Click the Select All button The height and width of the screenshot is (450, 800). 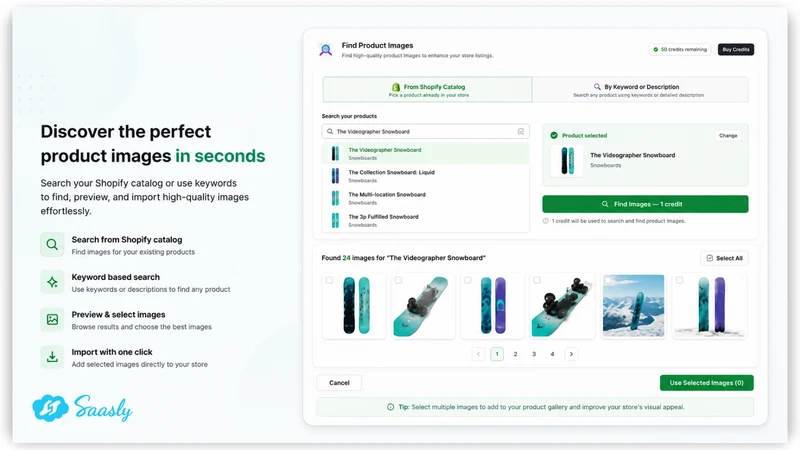[724, 258]
